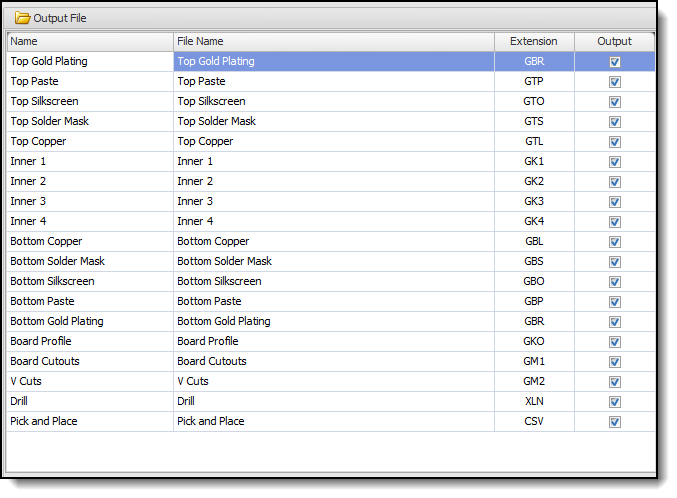Click the Inner 4 file name cell
677x498 pixels.
334,221
